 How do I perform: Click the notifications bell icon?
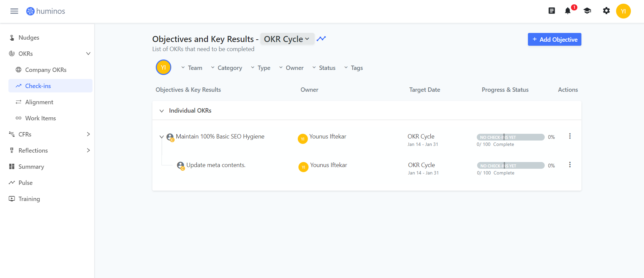pos(568,11)
